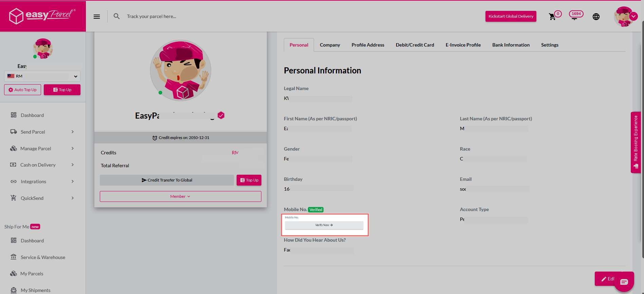Open the chat support bubble
Viewport: 644px width, 294px height.
624,282
